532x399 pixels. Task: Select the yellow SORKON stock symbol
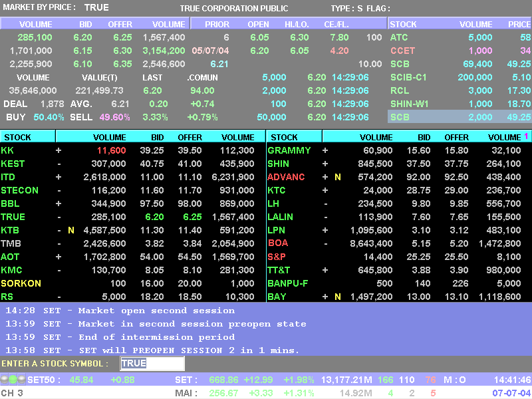point(21,283)
